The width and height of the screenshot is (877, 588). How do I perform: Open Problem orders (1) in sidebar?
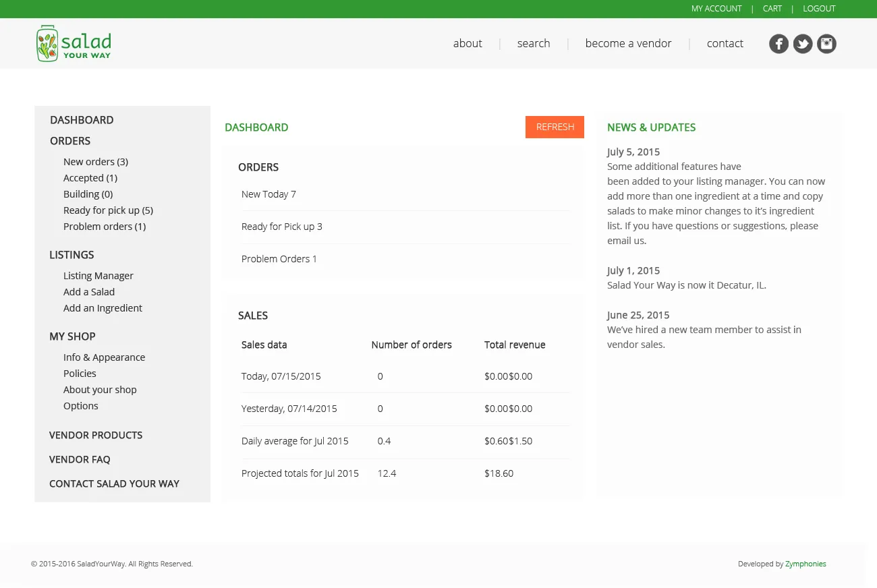pyautogui.click(x=105, y=227)
